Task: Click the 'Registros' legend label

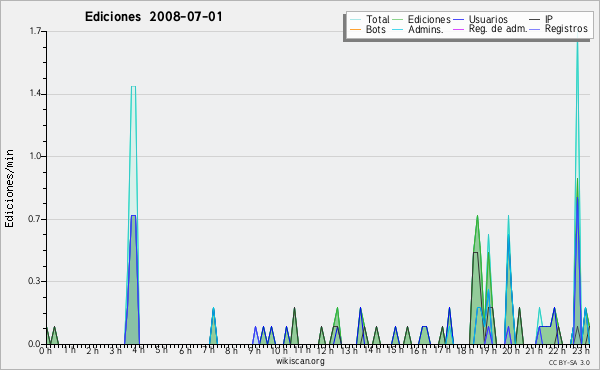Action: point(566,29)
